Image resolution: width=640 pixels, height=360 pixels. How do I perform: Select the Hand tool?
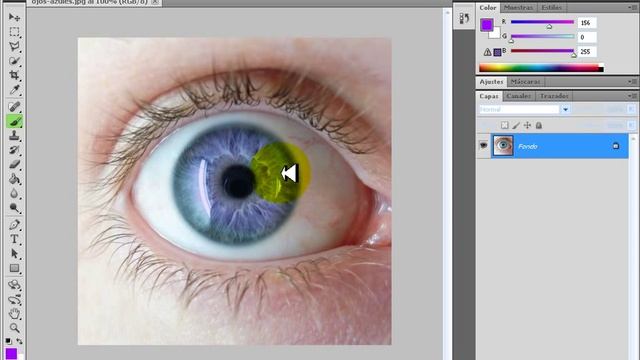point(14,314)
